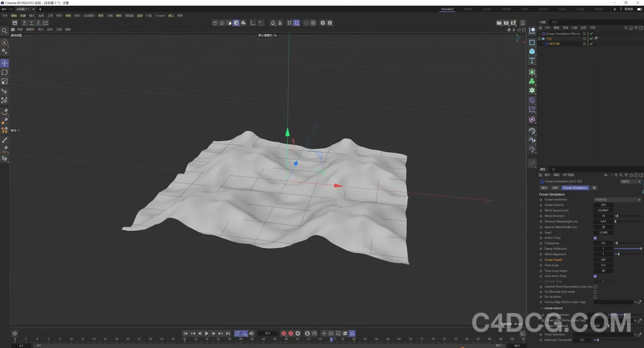Viewport: 644px width, 348px height.
Task: Click the record keyframe button below the timeline
Action: tap(284, 333)
